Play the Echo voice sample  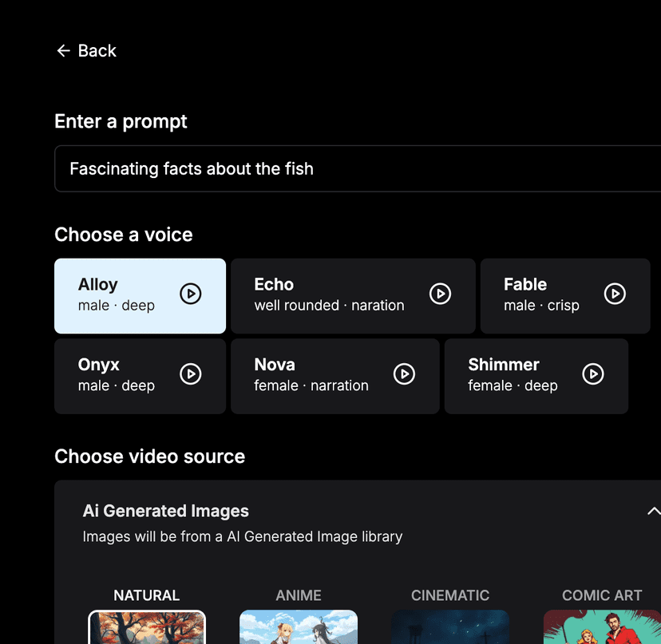440,294
